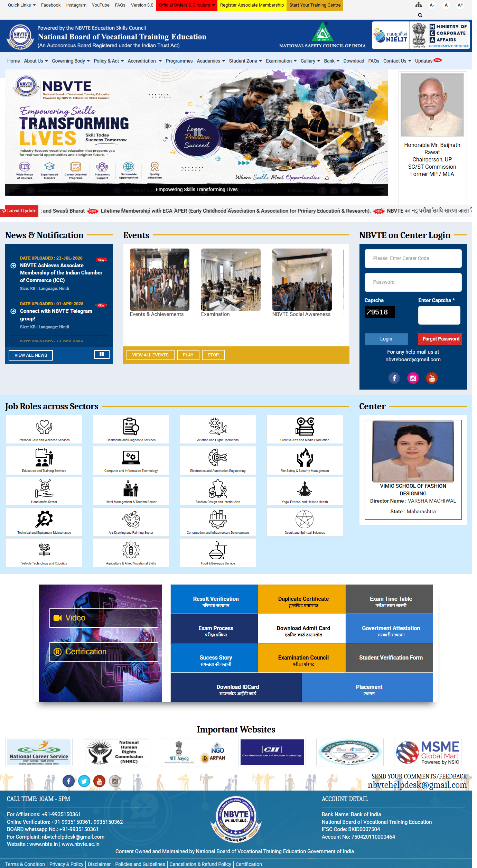Select Hotel Management & Tourism Sector icon
Image resolution: width=477 pixels, height=868 pixels.
(x=131, y=488)
